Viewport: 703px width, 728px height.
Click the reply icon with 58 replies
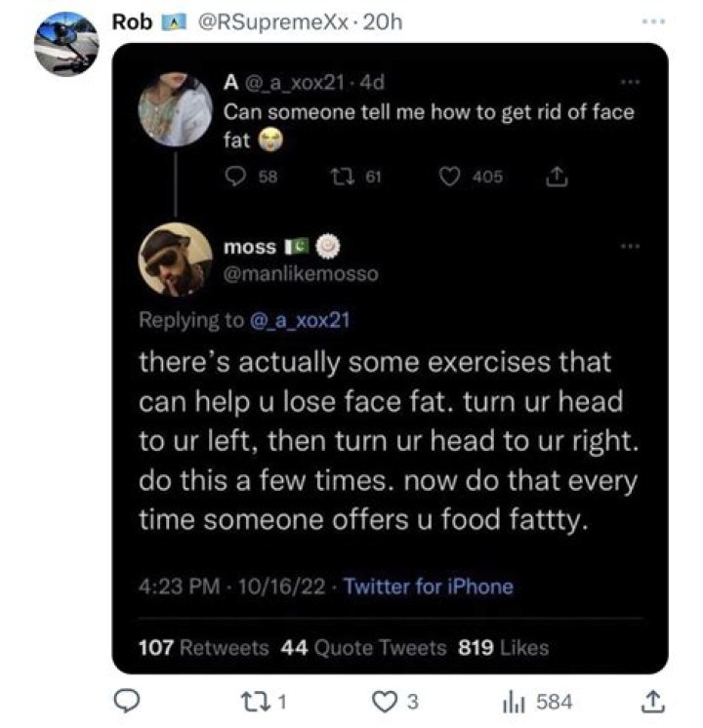[234, 177]
